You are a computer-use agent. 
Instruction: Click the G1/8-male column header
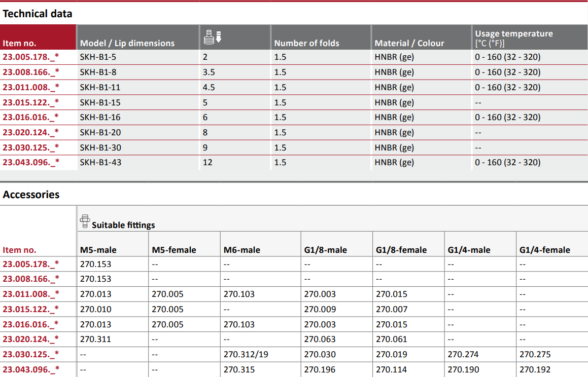pyautogui.click(x=326, y=250)
